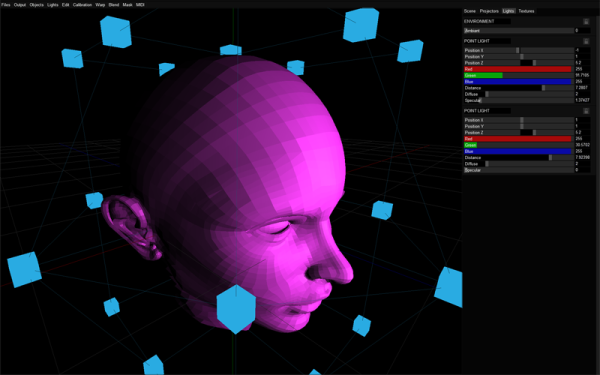
Task: Open the MIDI menu
Action: pyautogui.click(x=140, y=5)
